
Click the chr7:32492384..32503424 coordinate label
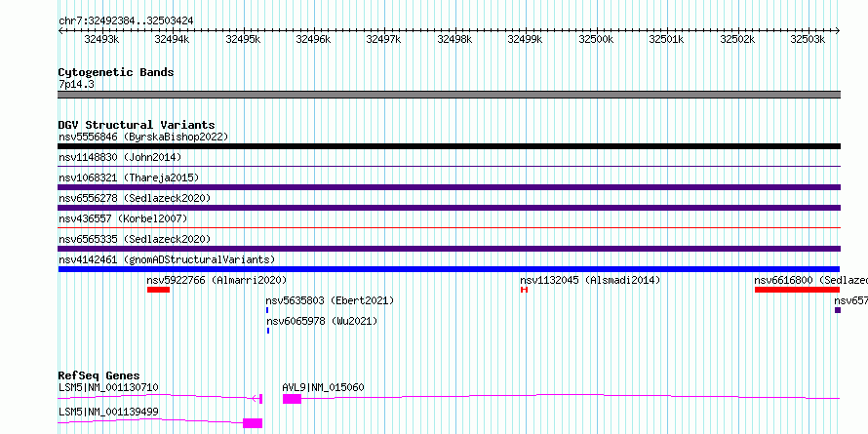(126, 20)
